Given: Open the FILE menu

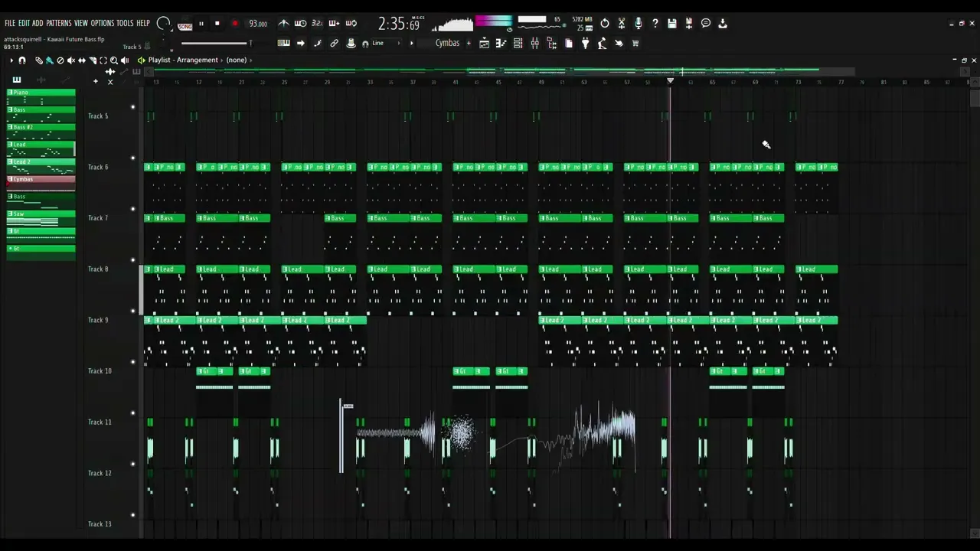Looking at the screenshot, I should point(10,24).
